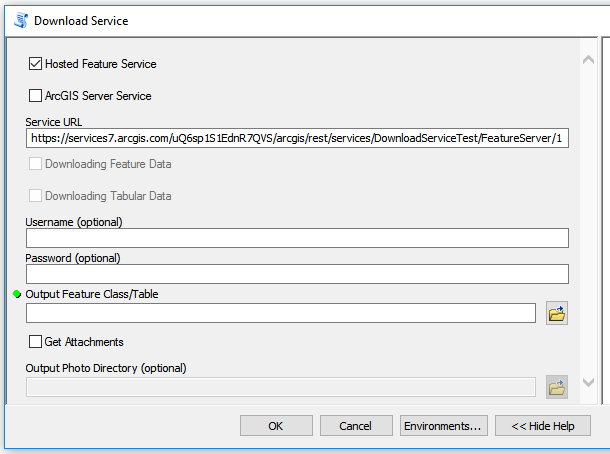
Task: Select the Password text field
Action: coord(297,274)
